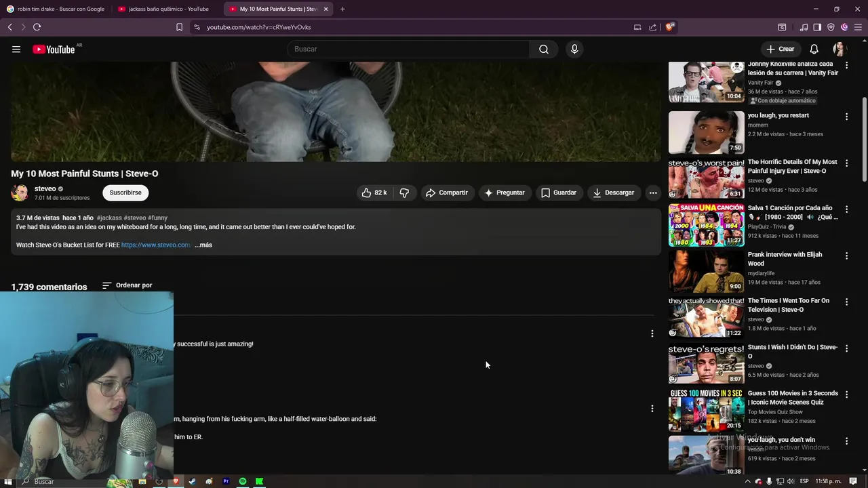
Task: Click the page scrollbar thumb
Action: click(x=864, y=139)
